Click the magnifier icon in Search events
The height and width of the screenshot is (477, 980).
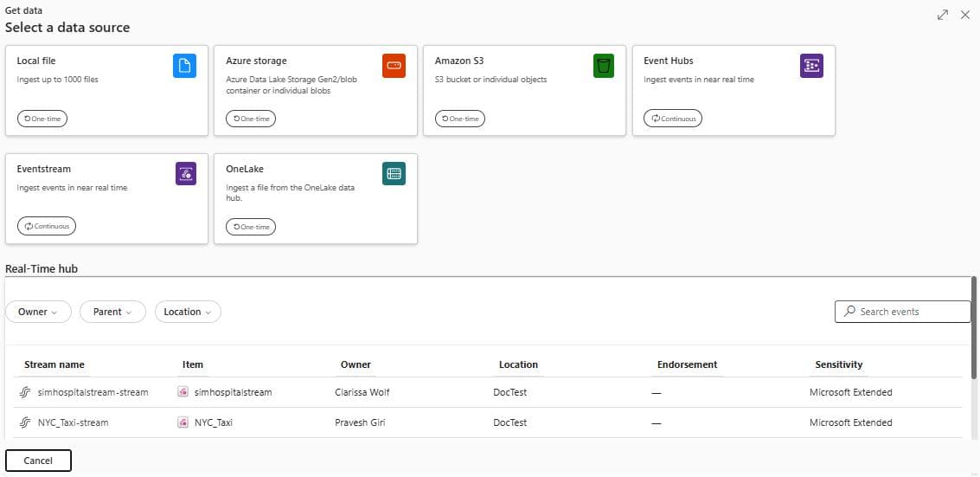pos(849,311)
